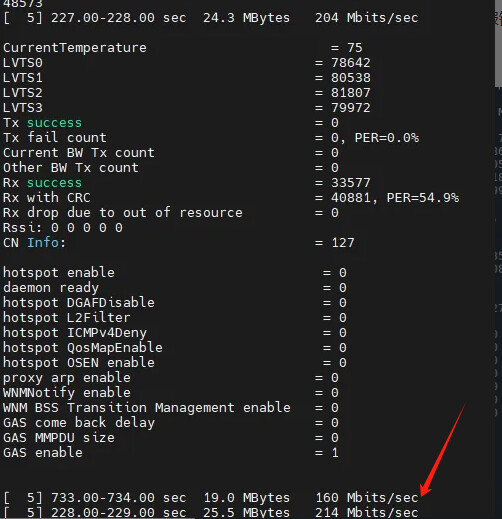Select the LVTS0 line reading 78642
502x519 pixels.
pyautogui.click(x=187, y=63)
